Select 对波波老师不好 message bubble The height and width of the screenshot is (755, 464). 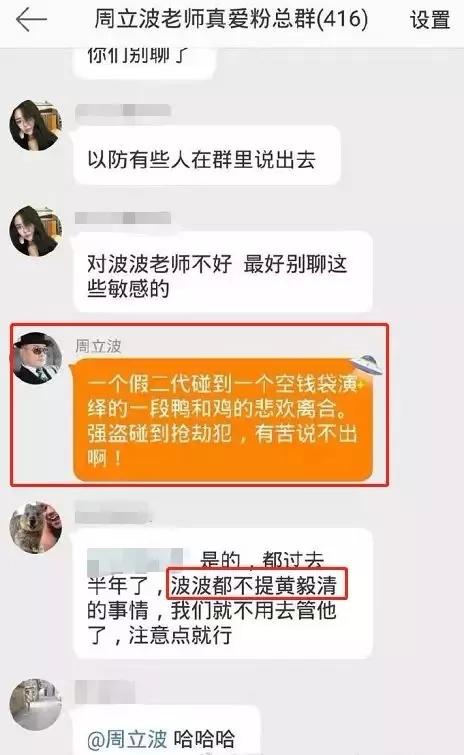223,272
